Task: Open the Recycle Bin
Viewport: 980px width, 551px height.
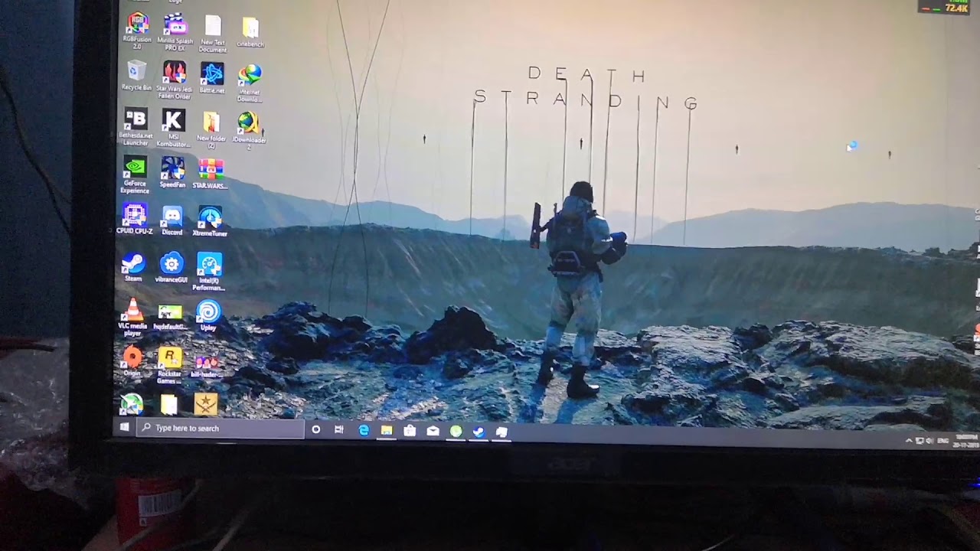Action: (136, 76)
